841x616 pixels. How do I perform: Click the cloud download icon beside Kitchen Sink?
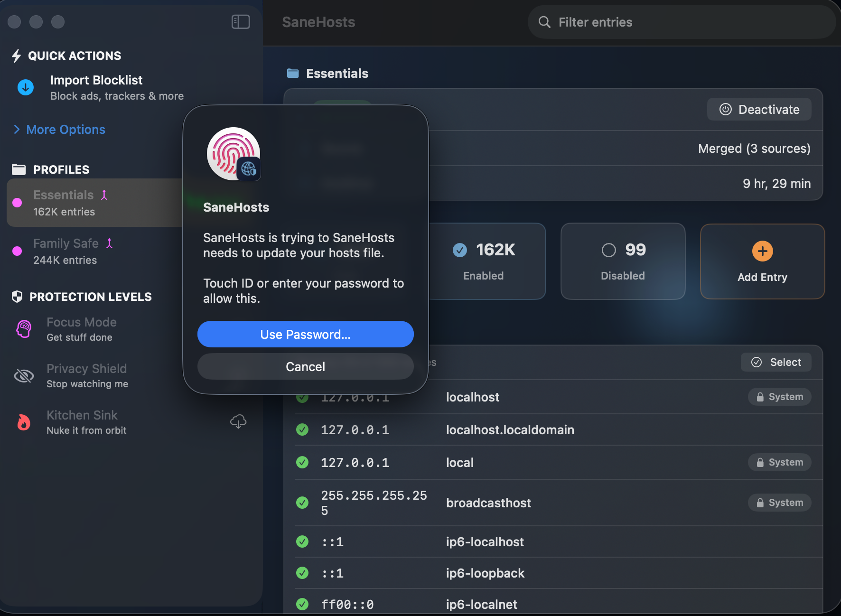(x=239, y=421)
